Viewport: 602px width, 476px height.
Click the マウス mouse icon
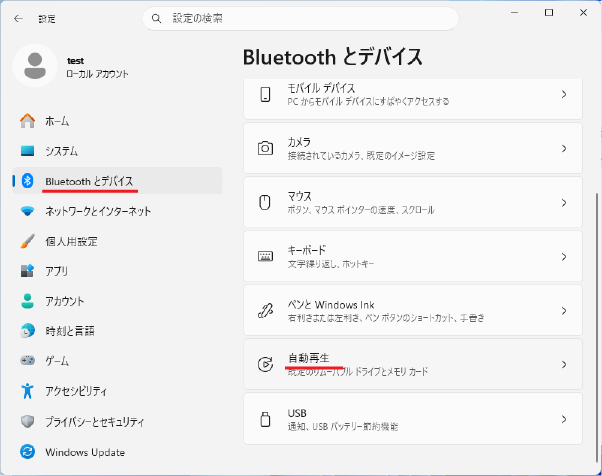point(265,202)
